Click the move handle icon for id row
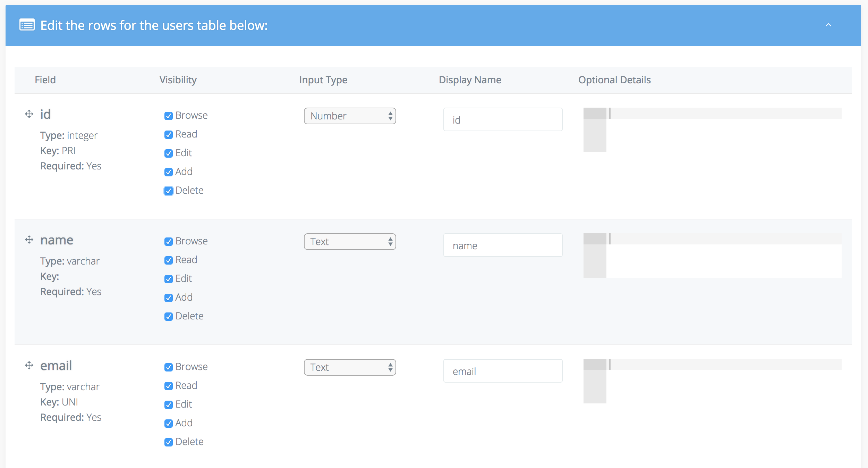The width and height of the screenshot is (868, 468). coord(29,114)
